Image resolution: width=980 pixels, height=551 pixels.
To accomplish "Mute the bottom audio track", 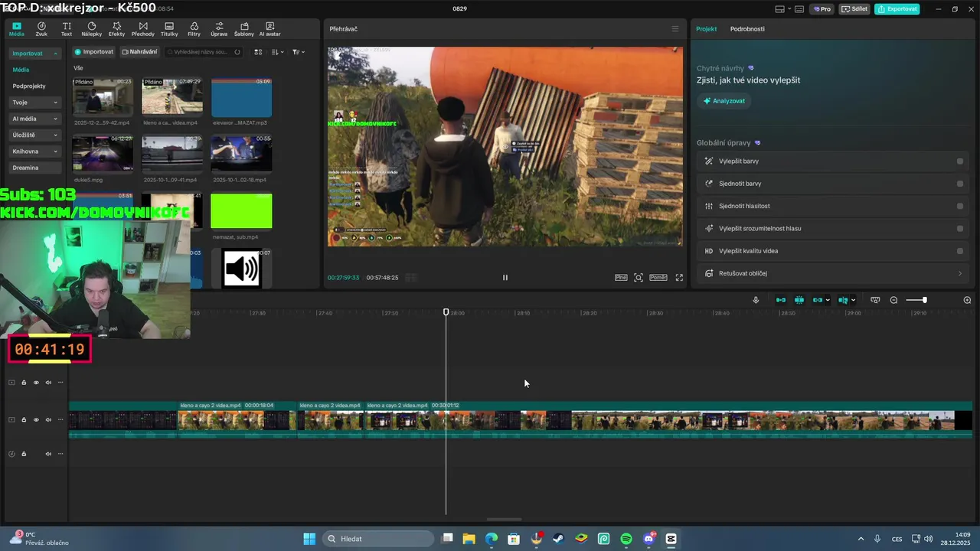I will tap(48, 454).
